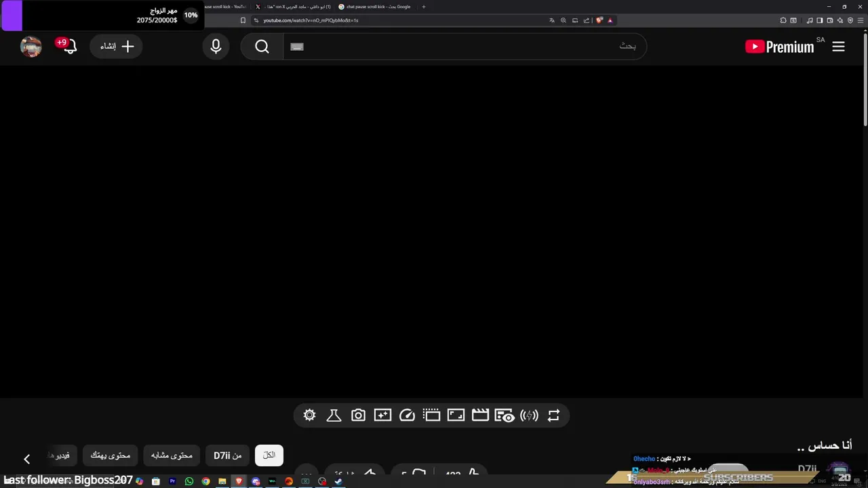Click the إنشاء create button
Image resolution: width=868 pixels, height=488 pixels.
(x=116, y=47)
